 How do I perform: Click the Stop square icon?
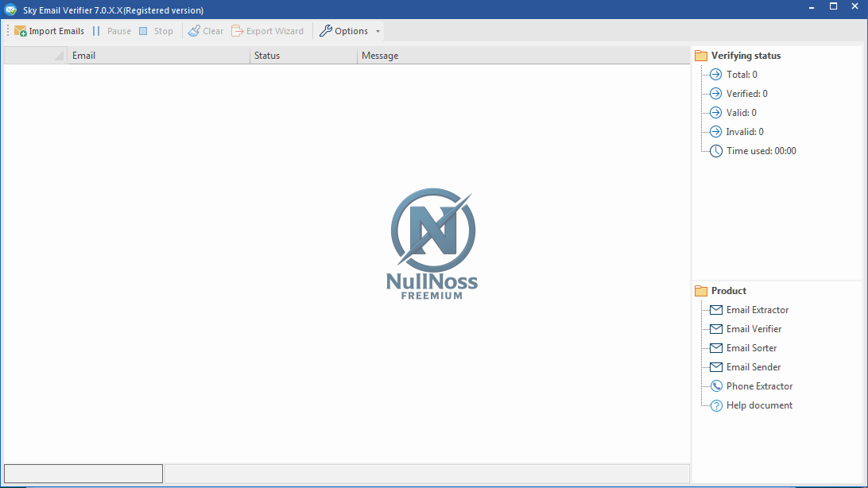click(143, 31)
